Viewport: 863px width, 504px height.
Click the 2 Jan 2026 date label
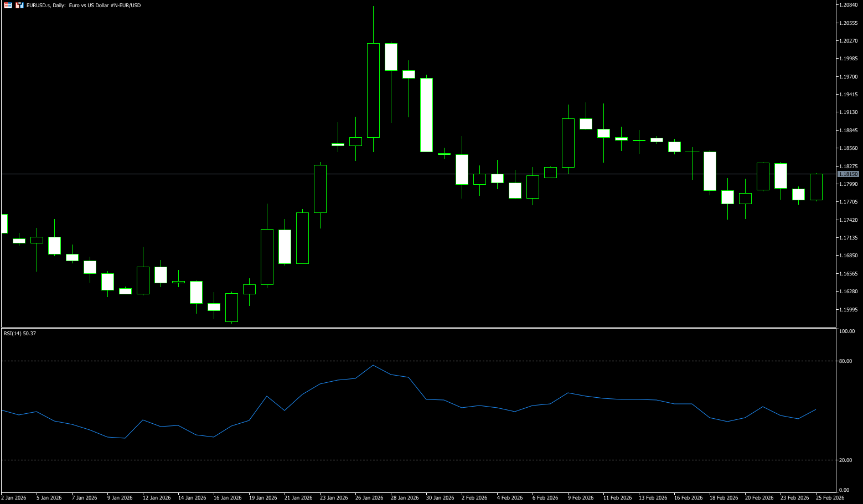(x=14, y=498)
